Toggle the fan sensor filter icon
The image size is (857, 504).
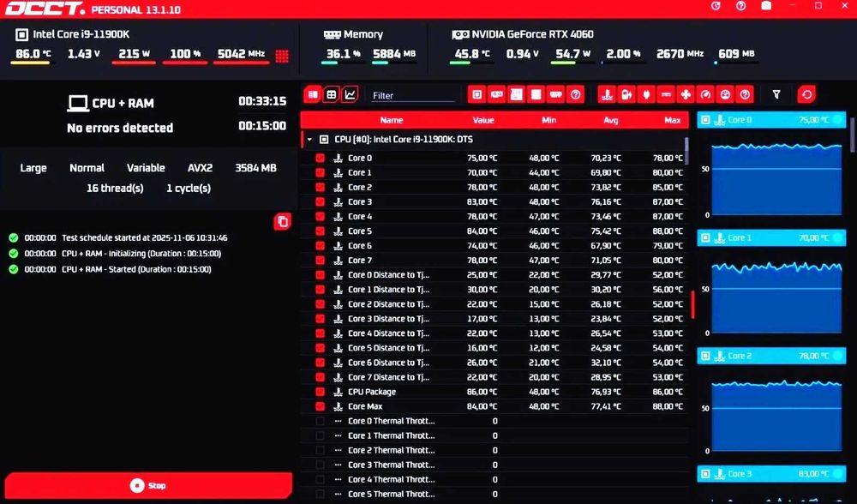[686, 94]
